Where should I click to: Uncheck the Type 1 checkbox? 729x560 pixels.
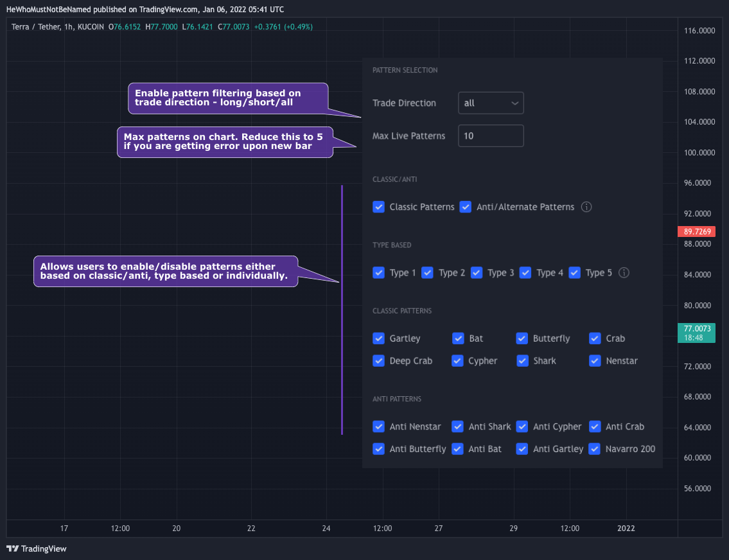tap(378, 273)
